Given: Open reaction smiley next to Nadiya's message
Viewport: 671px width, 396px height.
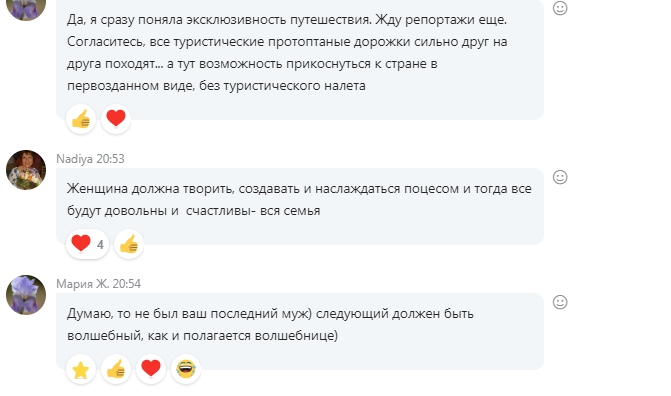Looking at the screenshot, I should (560, 177).
